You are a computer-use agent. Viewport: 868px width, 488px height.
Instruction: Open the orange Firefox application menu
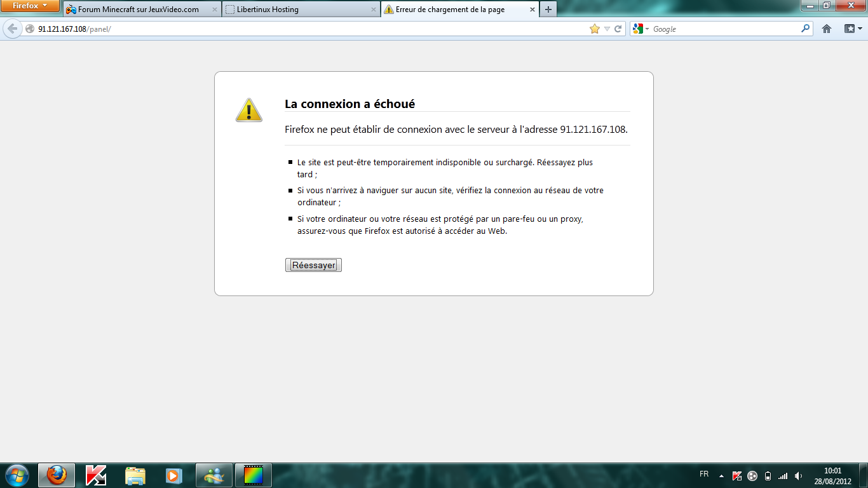[30, 6]
